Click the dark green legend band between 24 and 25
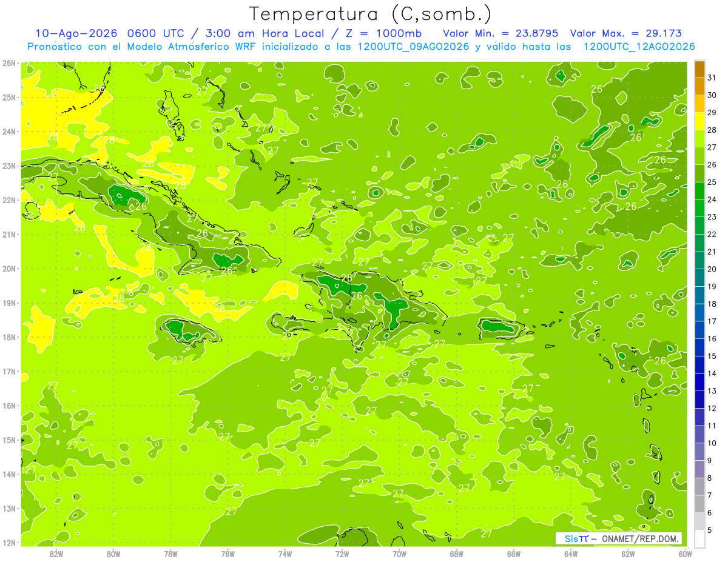The image size is (728, 562). point(699,191)
